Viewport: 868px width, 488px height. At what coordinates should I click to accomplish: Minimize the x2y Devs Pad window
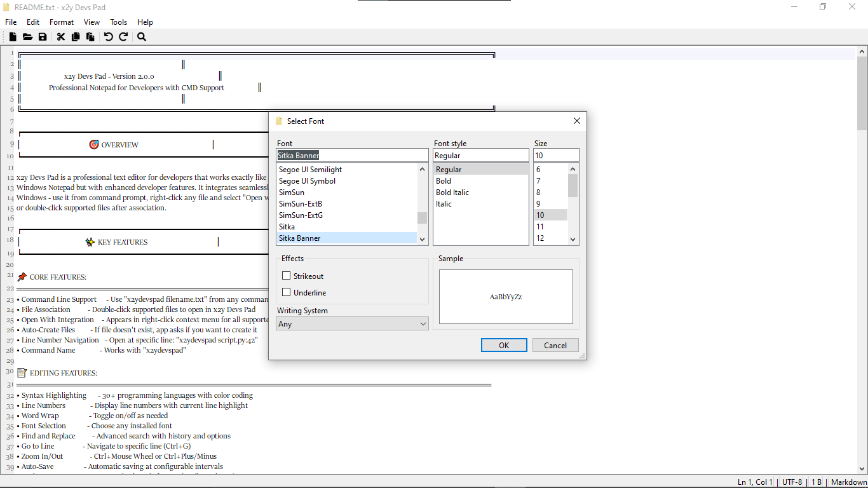[794, 7]
